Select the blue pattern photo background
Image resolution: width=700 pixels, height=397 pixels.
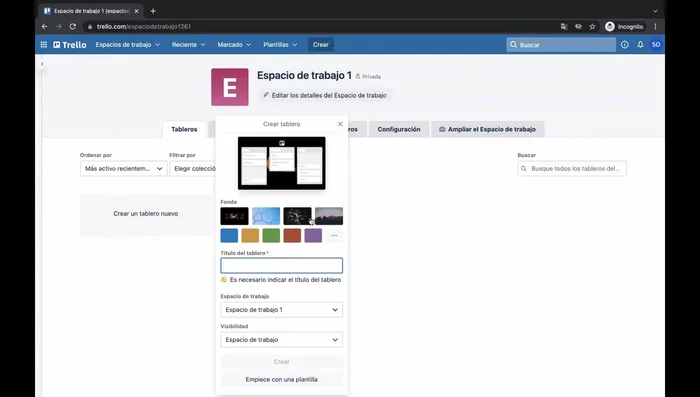tap(266, 216)
